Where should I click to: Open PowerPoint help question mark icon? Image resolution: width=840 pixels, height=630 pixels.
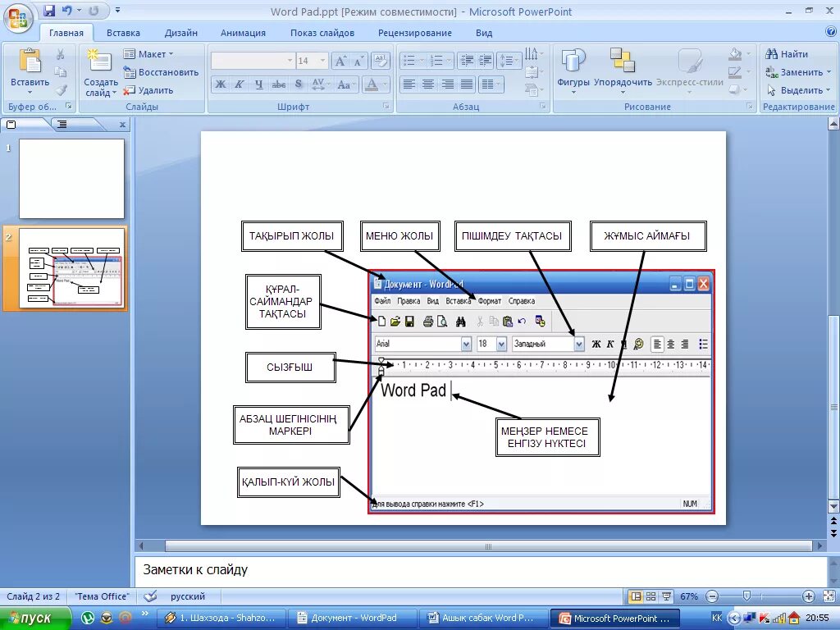point(831,32)
